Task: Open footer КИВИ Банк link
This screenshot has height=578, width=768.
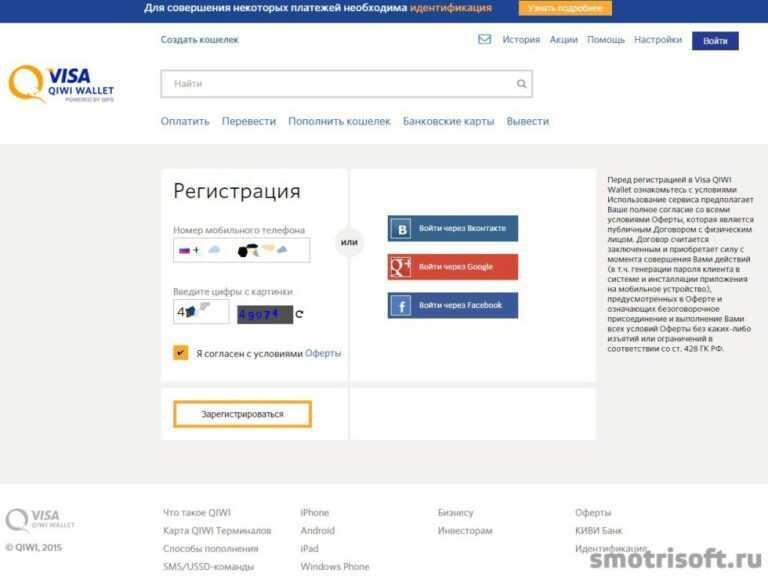Action: click(599, 530)
